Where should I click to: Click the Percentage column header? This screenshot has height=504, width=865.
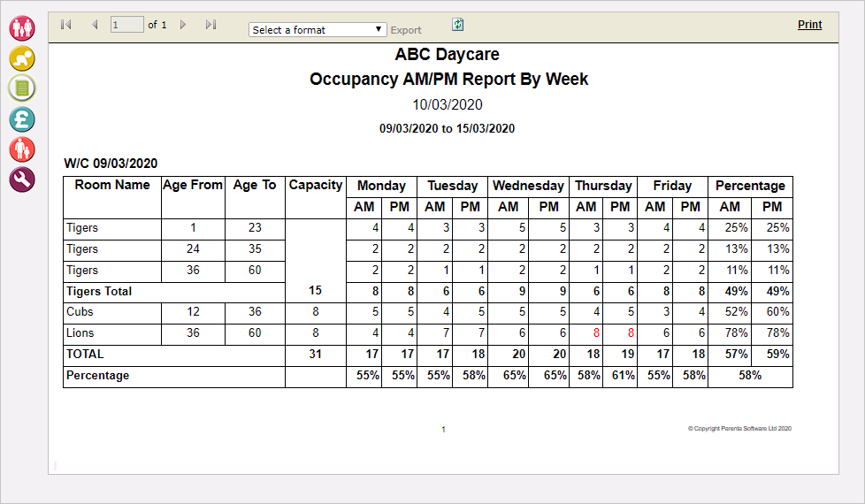coord(750,186)
